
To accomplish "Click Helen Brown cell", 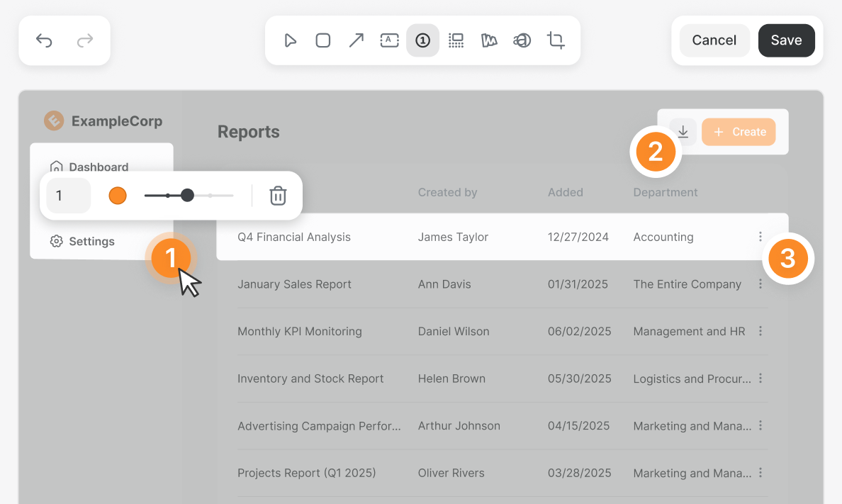I will point(451,379).
